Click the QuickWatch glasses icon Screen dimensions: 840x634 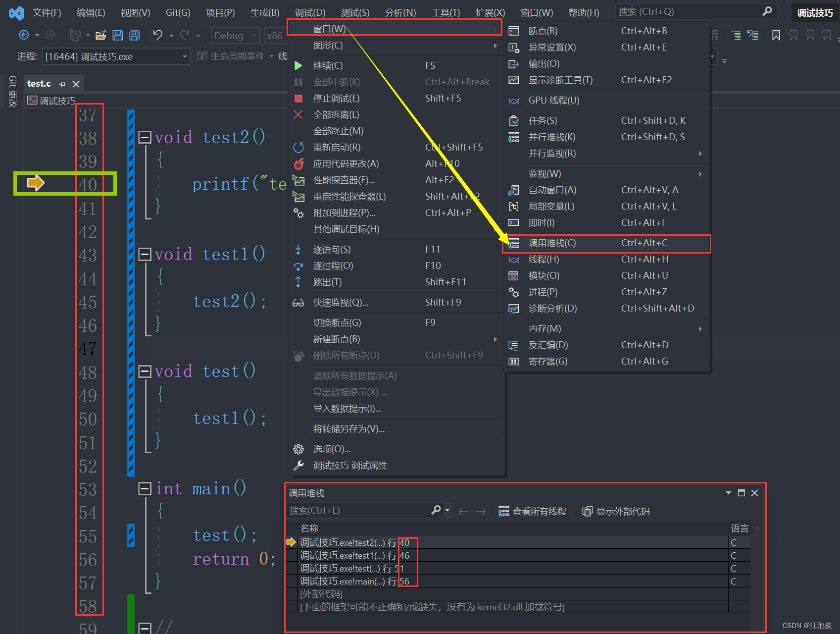coord(298,303)
